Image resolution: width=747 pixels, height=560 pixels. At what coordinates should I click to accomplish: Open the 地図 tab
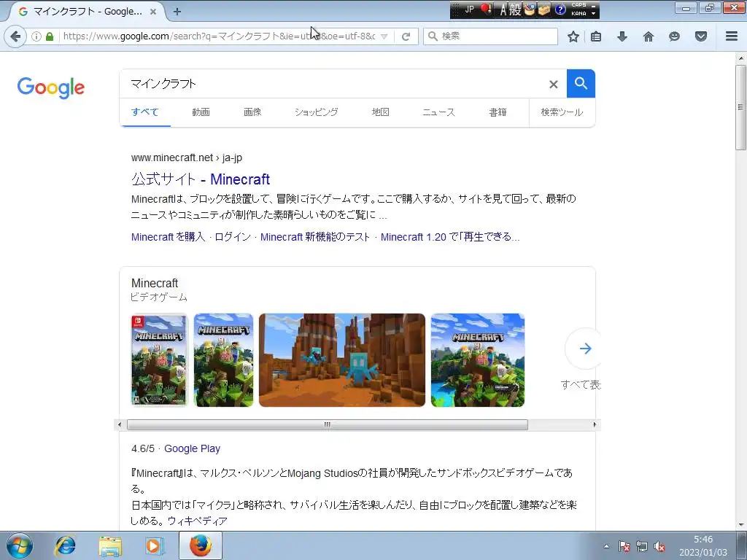point(381,112)
